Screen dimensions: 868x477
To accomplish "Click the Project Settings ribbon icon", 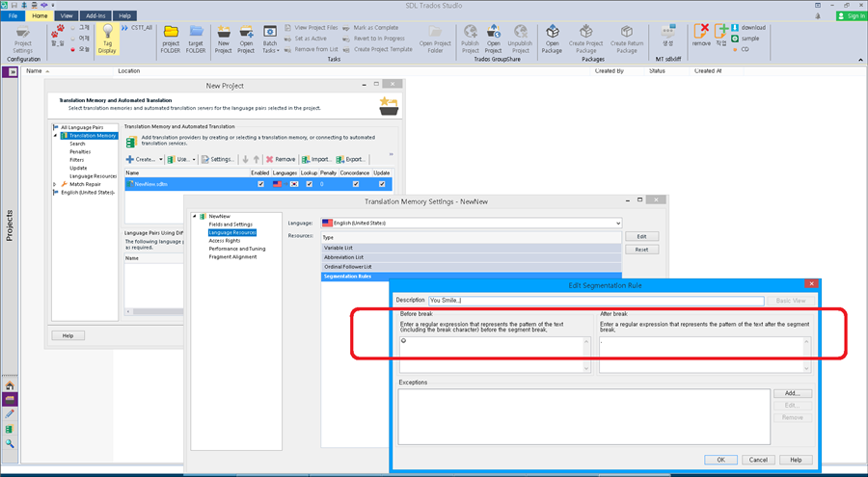I will click(x=23, y=33).
